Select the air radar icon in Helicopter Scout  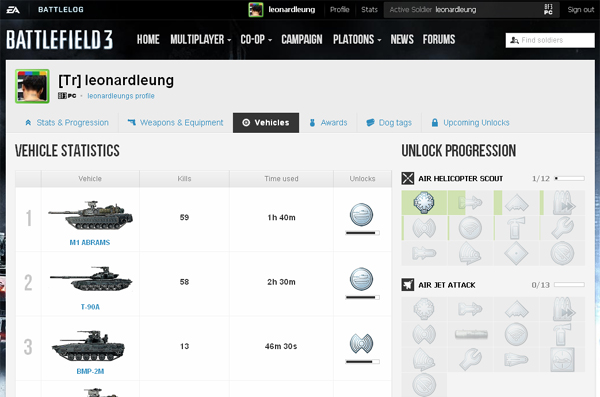pyautogui.click(x=470, y=228)
